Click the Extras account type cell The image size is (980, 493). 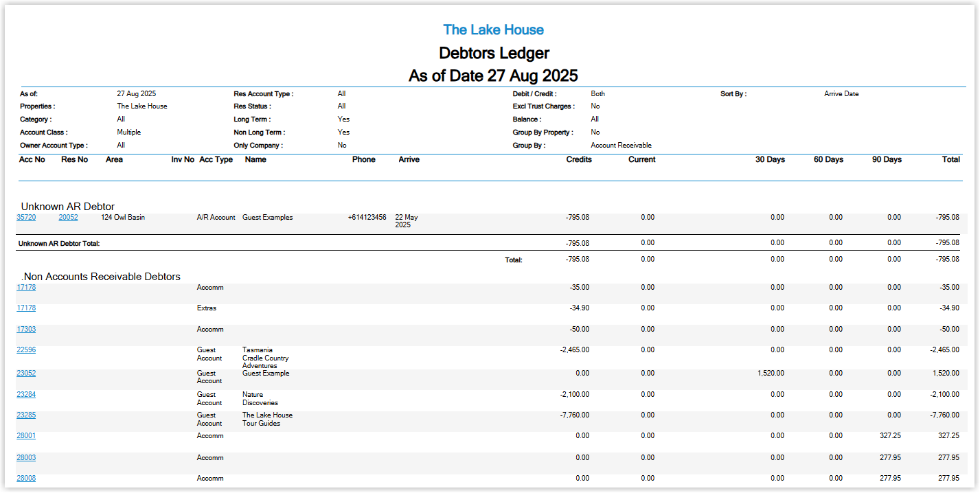tap(207, 308)
